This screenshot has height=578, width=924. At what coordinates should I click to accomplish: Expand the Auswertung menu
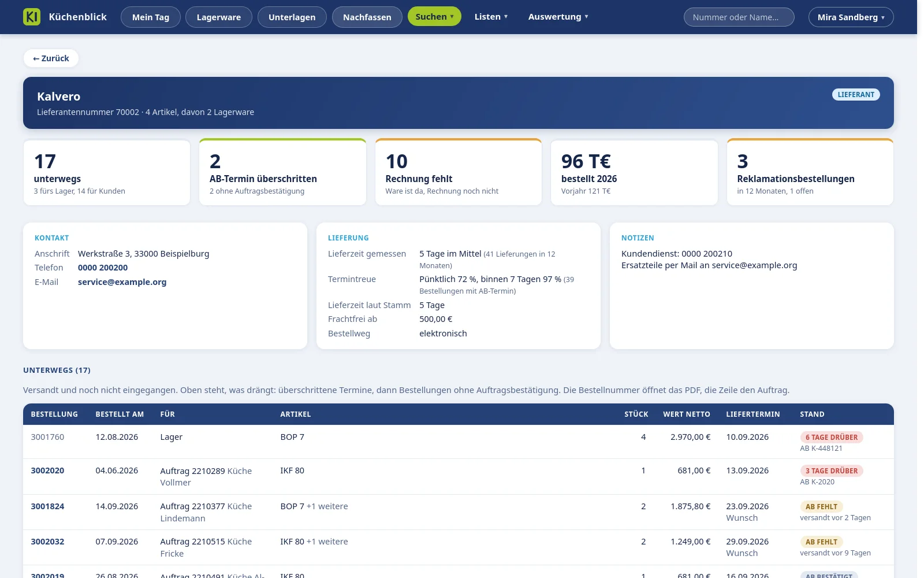pyautogui.click(x=558, y=17)
